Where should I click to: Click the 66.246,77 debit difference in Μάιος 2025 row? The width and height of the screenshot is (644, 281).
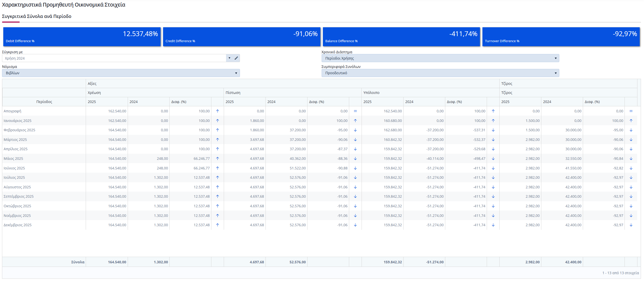click(202, 159)
